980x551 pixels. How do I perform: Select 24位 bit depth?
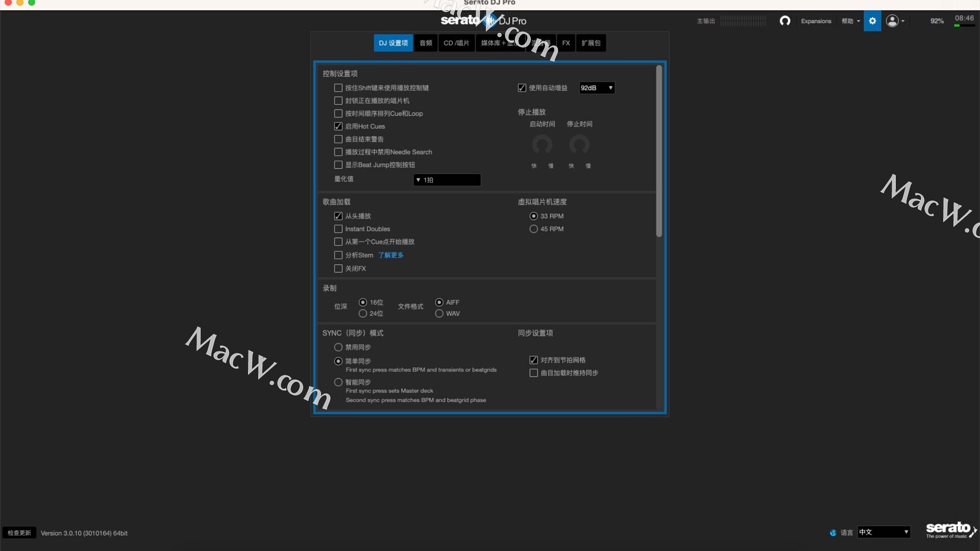[x=362, y=313]
